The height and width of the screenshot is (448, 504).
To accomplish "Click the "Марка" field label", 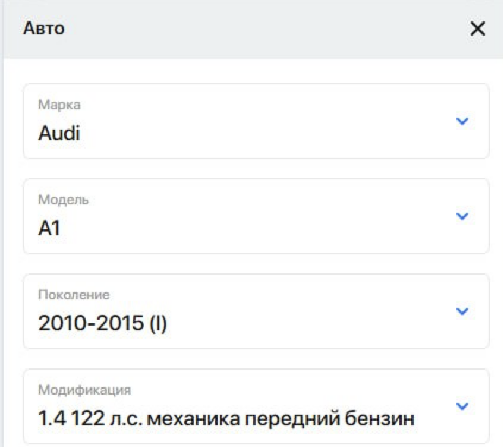I will [59, 105].
